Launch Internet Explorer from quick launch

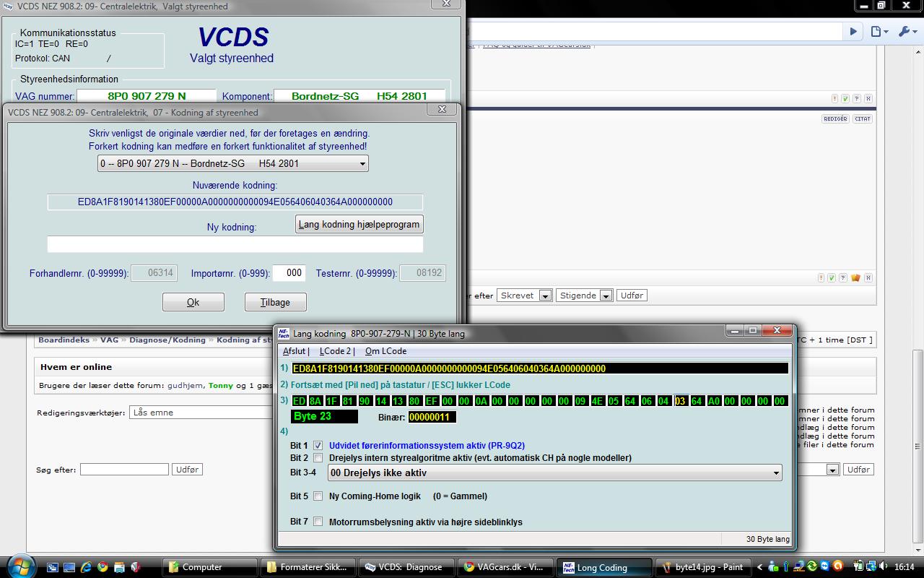[86, 567]
